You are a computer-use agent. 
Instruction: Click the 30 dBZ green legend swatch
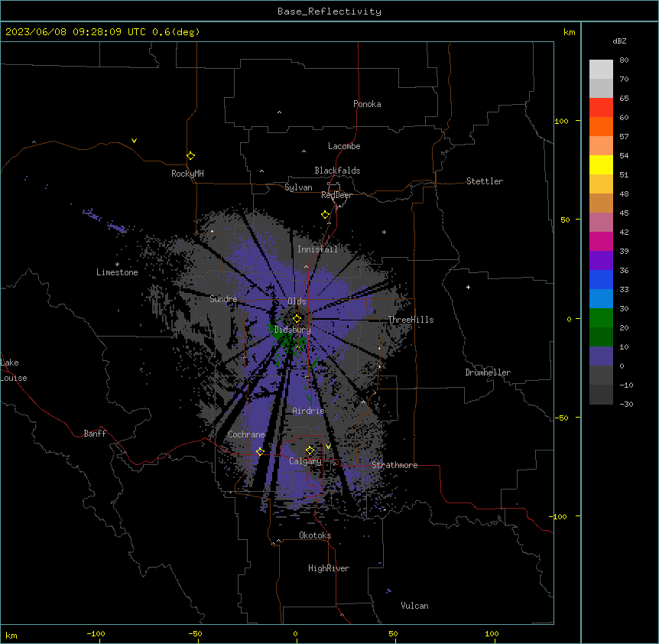tap(601, 318)
